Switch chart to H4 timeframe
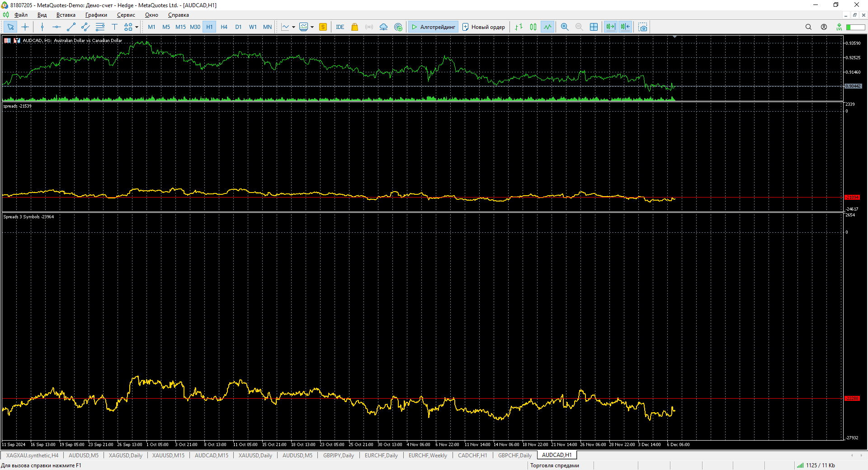This screenshot has height=470, width=868. tap(224, 27)
